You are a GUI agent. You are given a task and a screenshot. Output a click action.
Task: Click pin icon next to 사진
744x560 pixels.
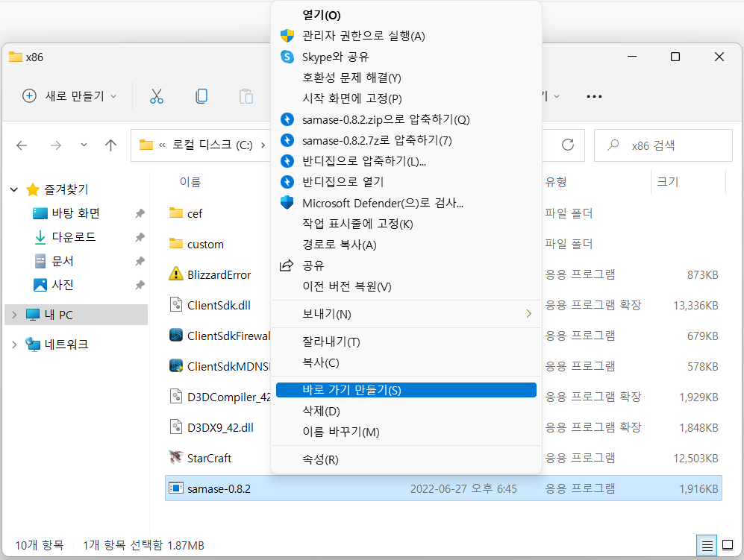[x=140, y=285]
